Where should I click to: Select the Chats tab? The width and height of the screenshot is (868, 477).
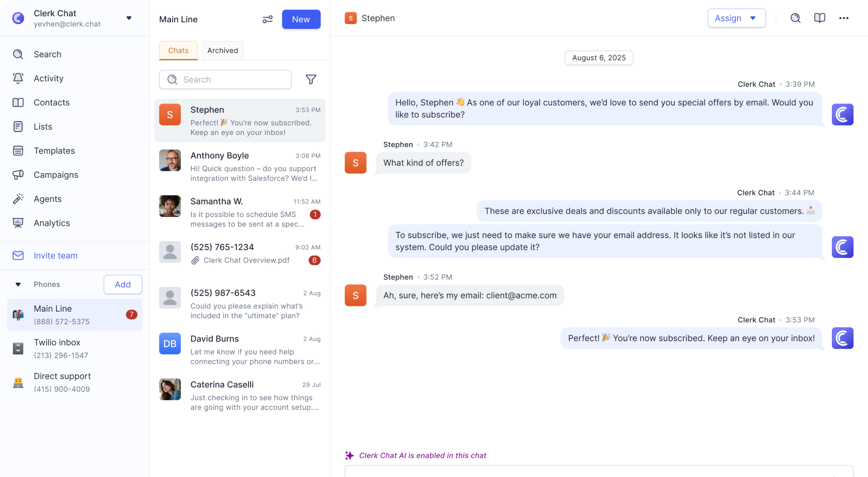178,50
